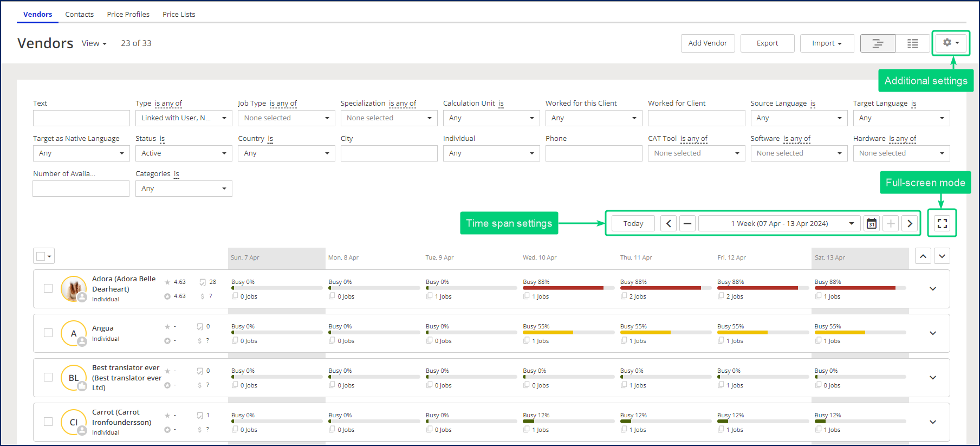Click Best translator ever's jobs icon on Thu 11 Apr
Viewport: 980px width, 446px height.
[624, 385]
